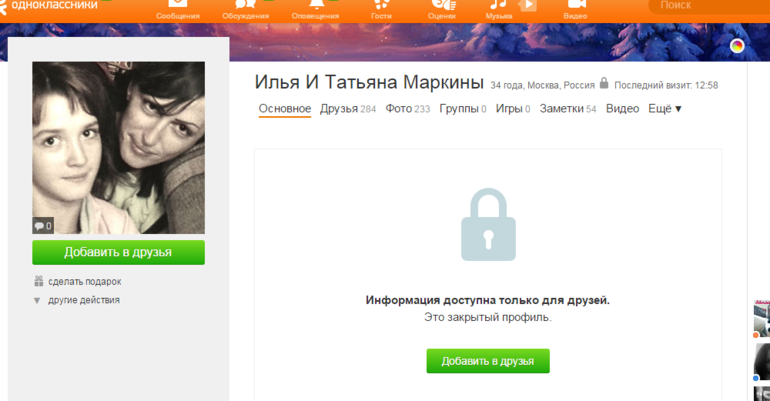Image resolution: width=770 pixels, height=401 pixels.
Task: Click the gift icon for сделать подарок
Action: tap(38, 281)
